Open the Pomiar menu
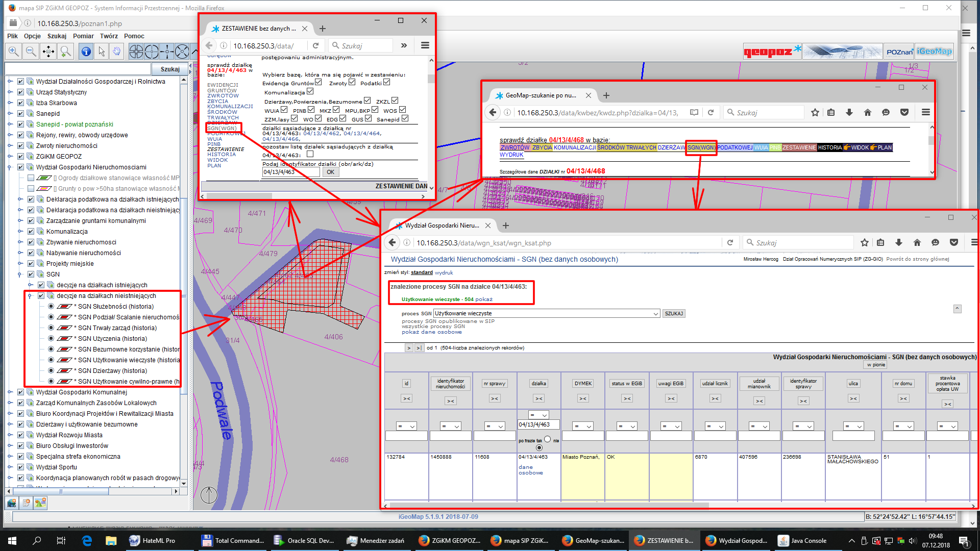This screenshot has width=980, height=551. point(83,36)
